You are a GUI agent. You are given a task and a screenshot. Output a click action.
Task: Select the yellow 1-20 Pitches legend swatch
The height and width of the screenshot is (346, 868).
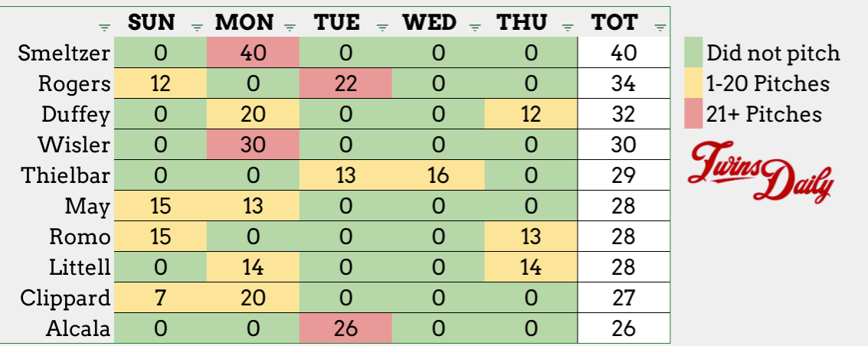click(693, 83)
